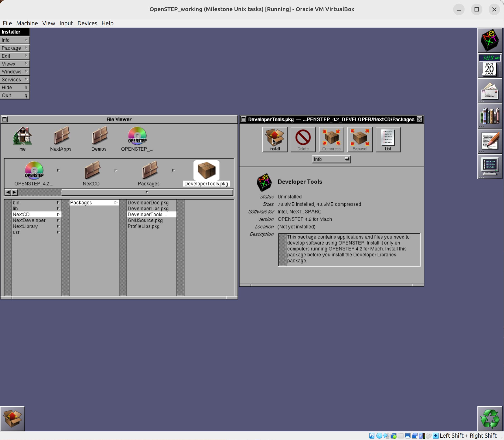This screenshot has width=504, height=440.
Task: Open the Mail icon in the dock
Action: tap(489, 91)
